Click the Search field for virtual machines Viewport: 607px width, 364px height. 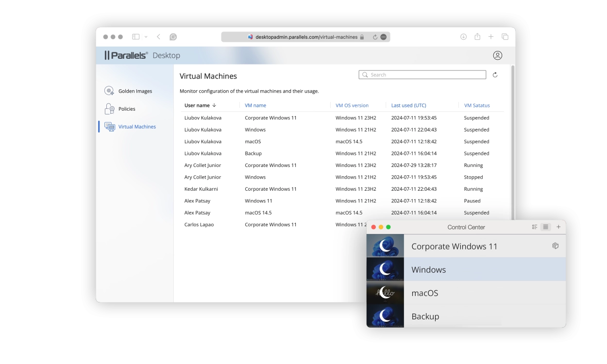pyautogui.click(x=422, y=75)
